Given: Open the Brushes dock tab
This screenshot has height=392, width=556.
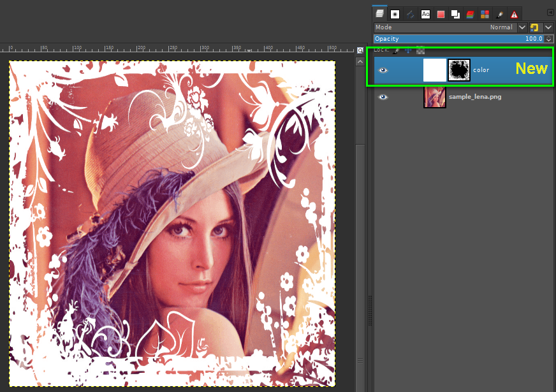Looking at the screenshot, I should pyautogui.click(x=395, y=14).
